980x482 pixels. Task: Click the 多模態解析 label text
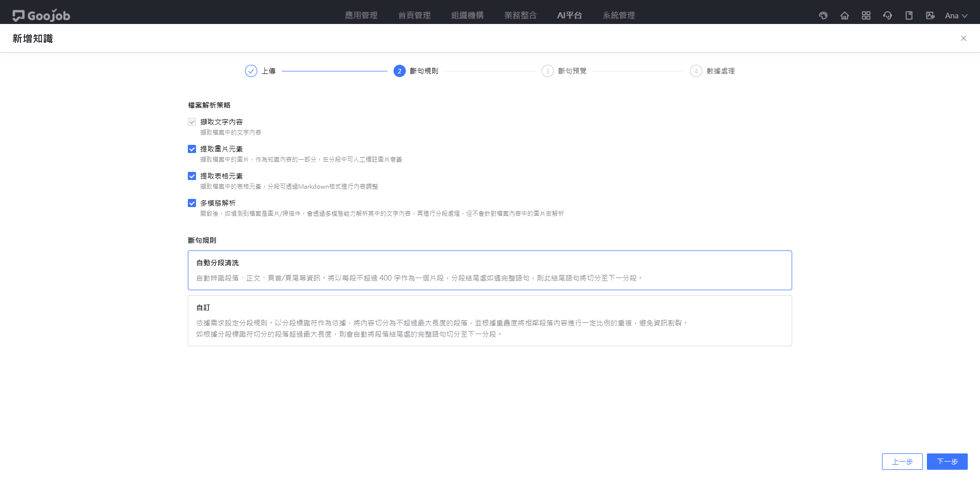(x=218, y=203)
